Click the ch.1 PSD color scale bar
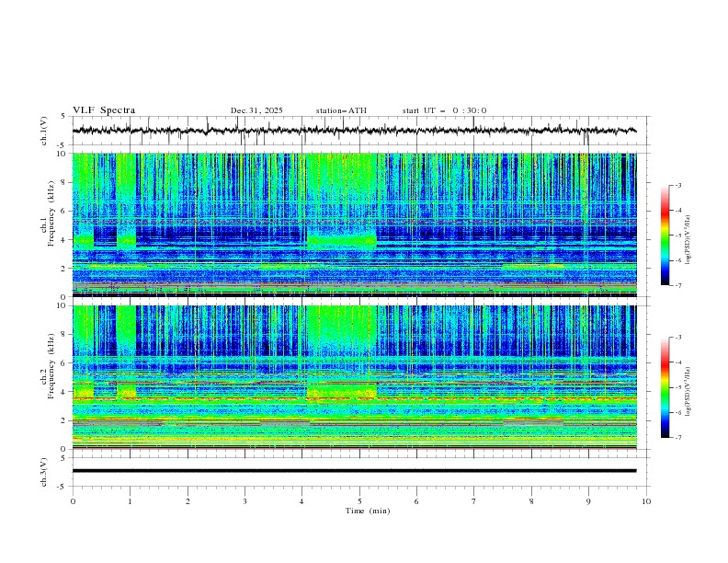Viewport: 728px width, 563px height. (x=665, y=236)
